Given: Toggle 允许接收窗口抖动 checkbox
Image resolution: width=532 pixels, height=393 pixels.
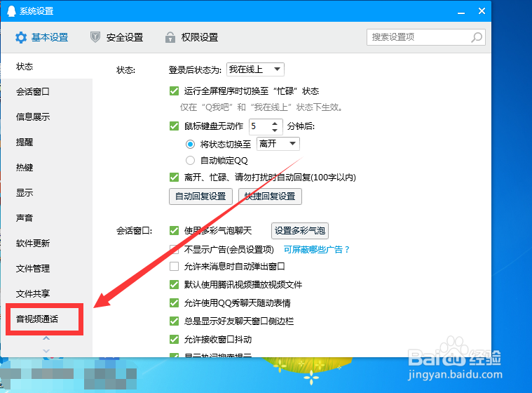Looking at the screenshot, I should click(174, 340).
